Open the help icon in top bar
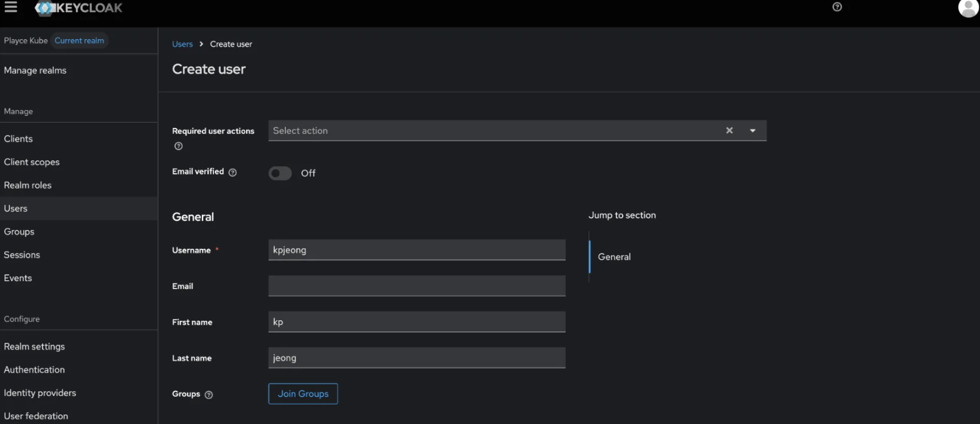 [x=837, y=7]
